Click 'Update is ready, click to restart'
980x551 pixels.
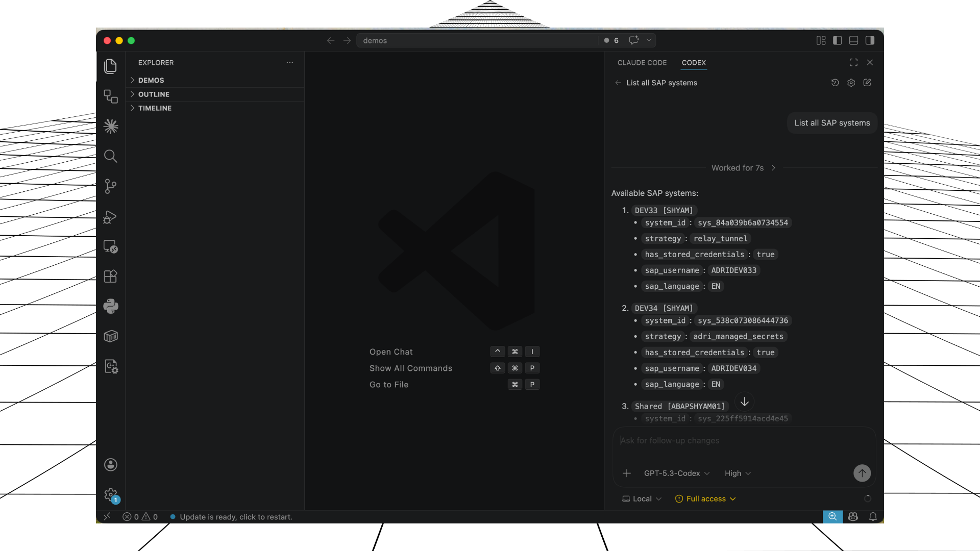tap(236, 516)
